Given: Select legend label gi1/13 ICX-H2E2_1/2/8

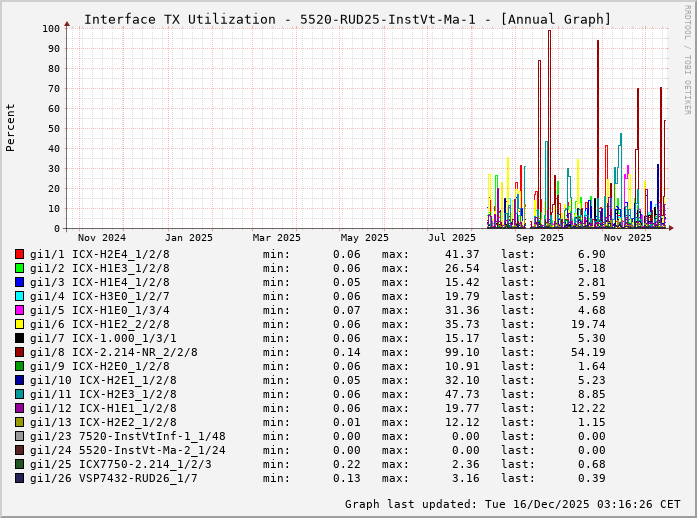Looking at the screenshot, I should (103, 422).
